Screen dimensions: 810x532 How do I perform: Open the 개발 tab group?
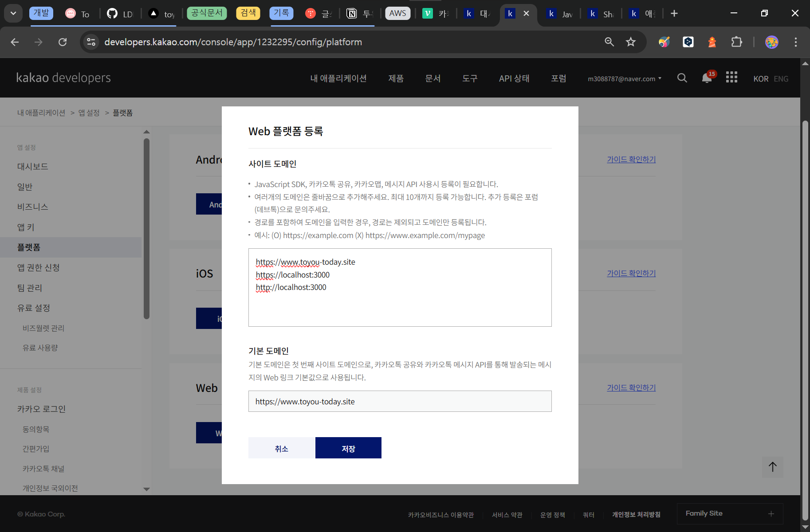click(x=41, y=13)
